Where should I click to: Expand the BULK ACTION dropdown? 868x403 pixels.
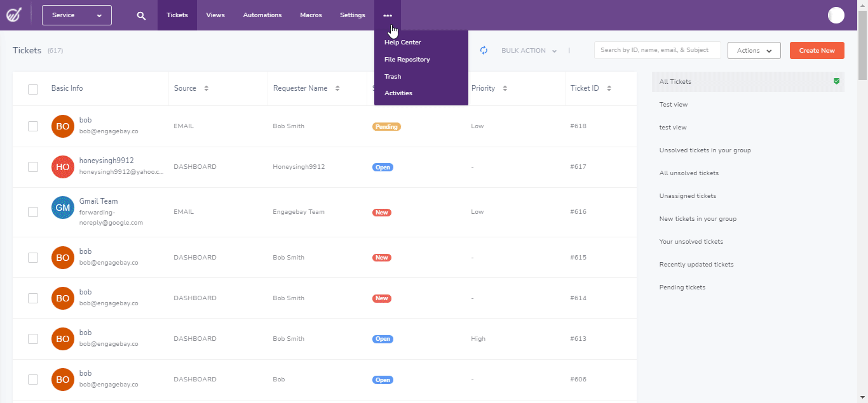(529, 51)
